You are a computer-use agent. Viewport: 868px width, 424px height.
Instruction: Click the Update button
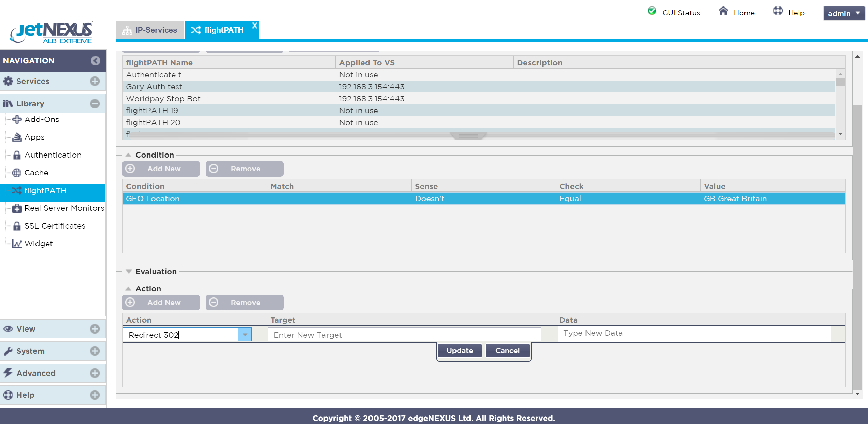(x=460, y=351)
